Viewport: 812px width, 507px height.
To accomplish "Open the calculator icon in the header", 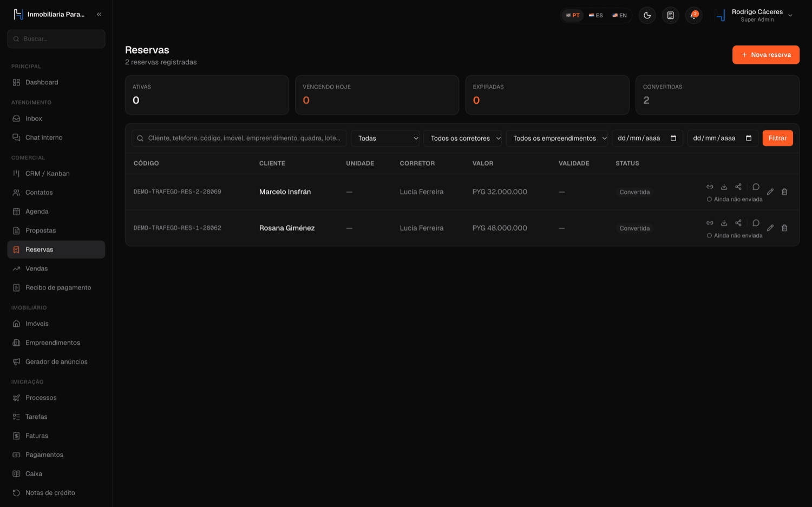I will [670, 15].
